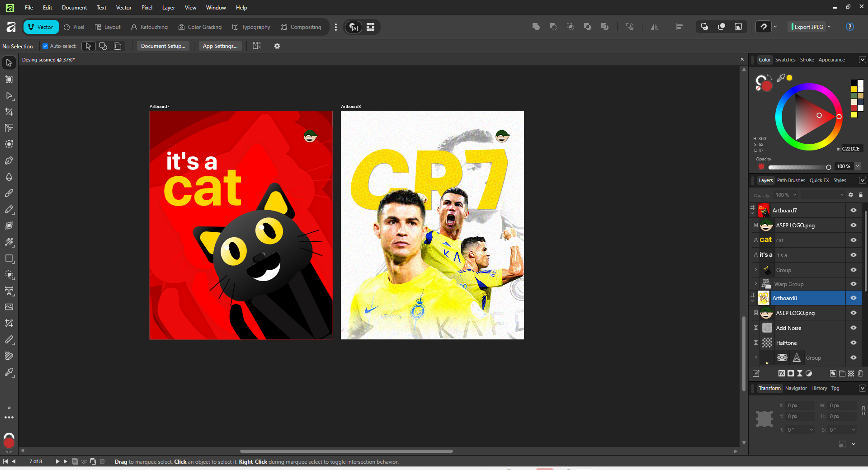Image resolution: width=868 pixels, height=470 pixels.
Task: Add a new group folder in the Layers panel
Action: (x=842, y=373)
